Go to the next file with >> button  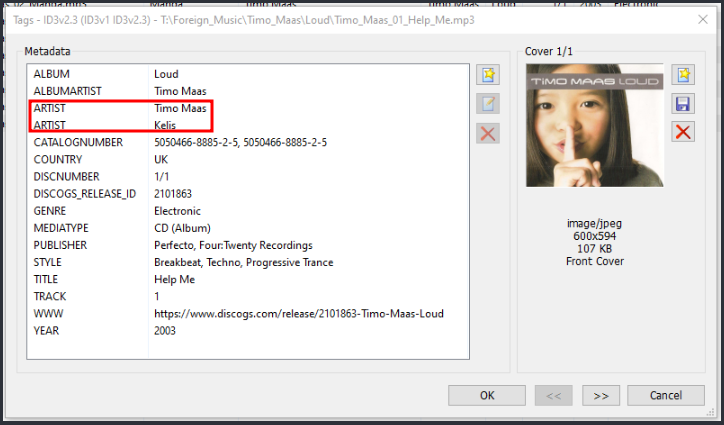tap(601, 395)
